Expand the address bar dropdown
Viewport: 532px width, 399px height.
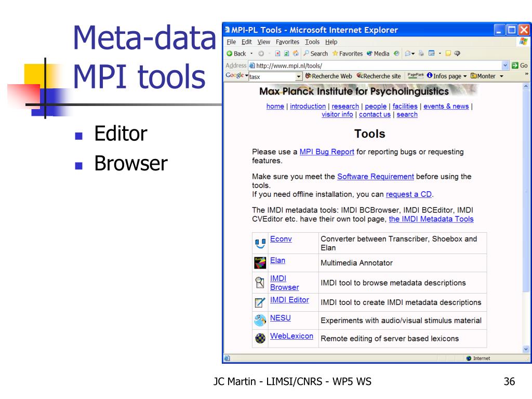pyautogui.click(x=505, y=65)
